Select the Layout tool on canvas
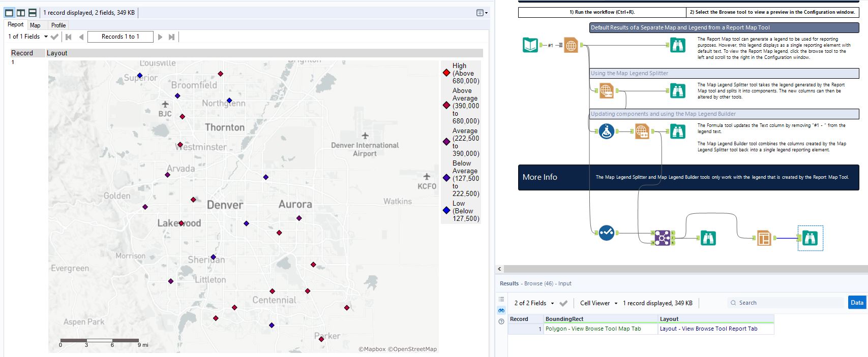Viewport: 868px width, 357px height. [764, 238]
